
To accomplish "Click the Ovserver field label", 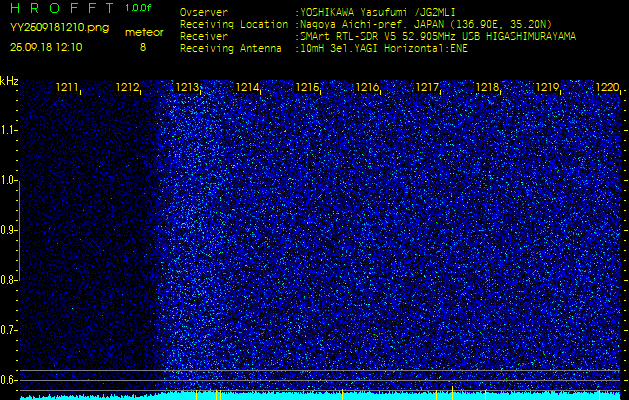I will pyautogui.click(x=204, y=12).
